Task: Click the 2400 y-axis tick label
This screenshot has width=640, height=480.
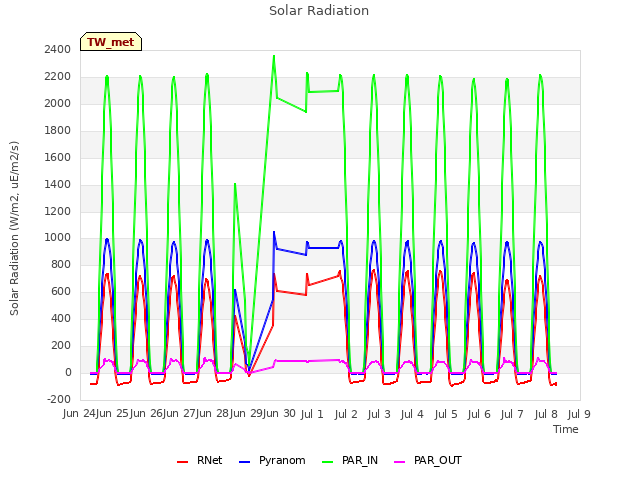Action: pos(58,50)
